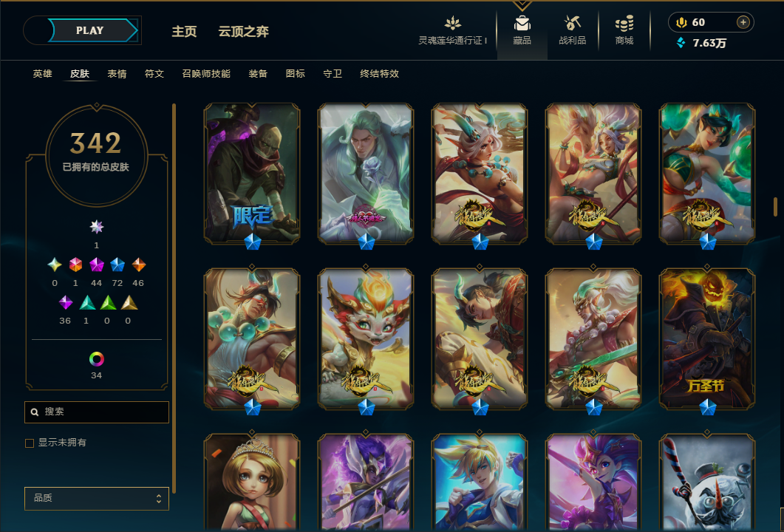Click the white star gem icon showing 1
Screen dimensions: 784x532
pos(97,227)
